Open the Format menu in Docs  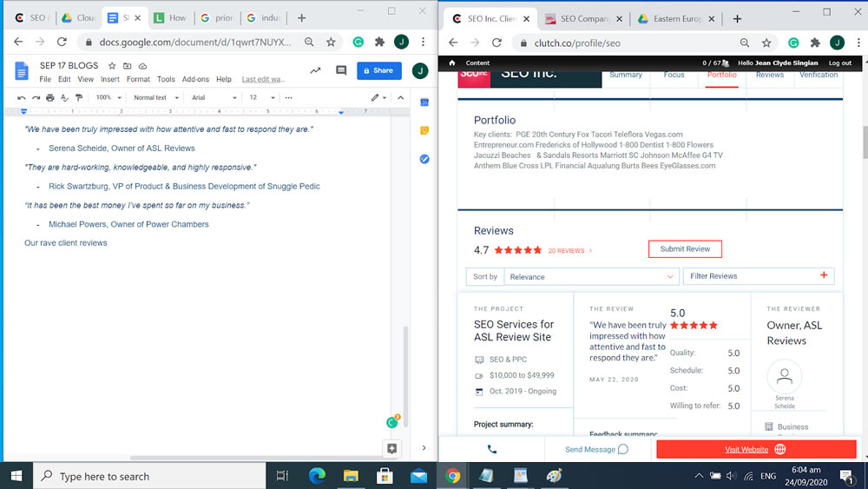(x=138, y=79)
